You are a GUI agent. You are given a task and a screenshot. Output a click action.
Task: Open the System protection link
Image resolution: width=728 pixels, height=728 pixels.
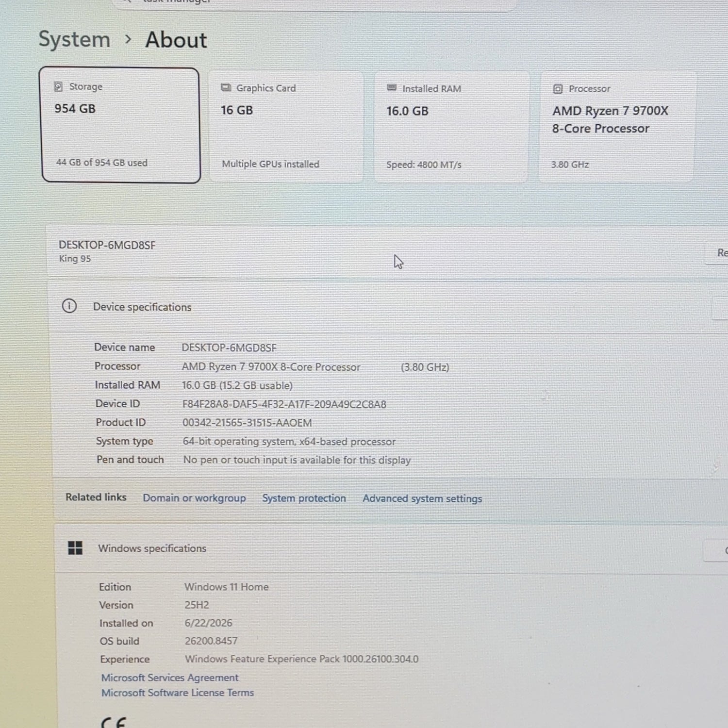tap(304, 498)
